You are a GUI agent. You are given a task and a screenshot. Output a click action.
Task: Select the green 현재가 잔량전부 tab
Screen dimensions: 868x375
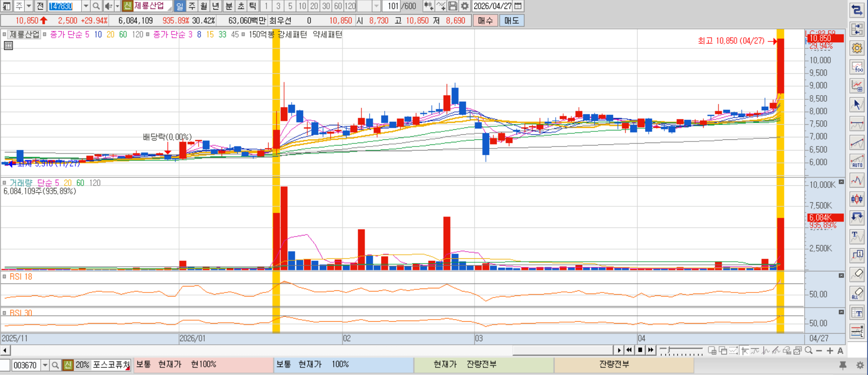pos(484,364)
